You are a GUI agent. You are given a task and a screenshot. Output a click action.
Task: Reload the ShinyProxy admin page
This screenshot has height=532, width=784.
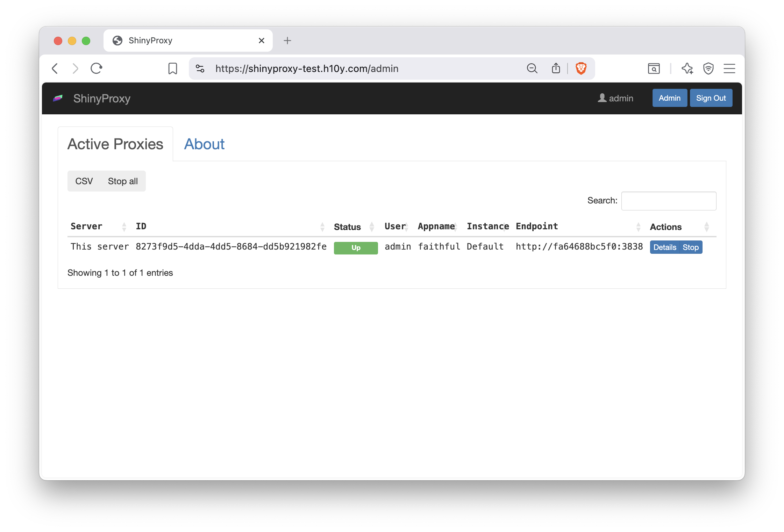click(96, 69)
